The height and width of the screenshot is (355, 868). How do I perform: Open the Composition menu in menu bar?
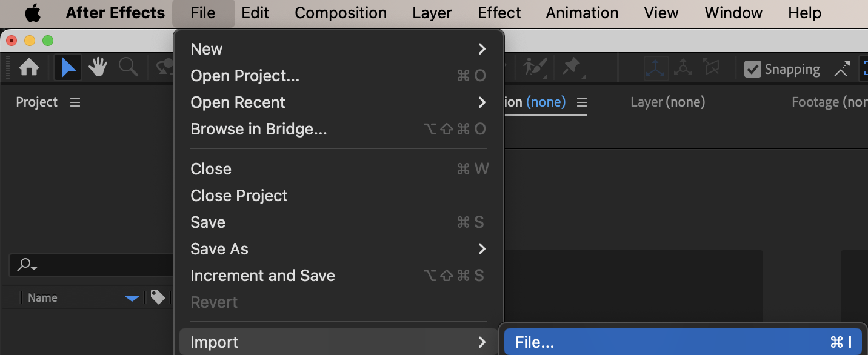coord(341,13)
